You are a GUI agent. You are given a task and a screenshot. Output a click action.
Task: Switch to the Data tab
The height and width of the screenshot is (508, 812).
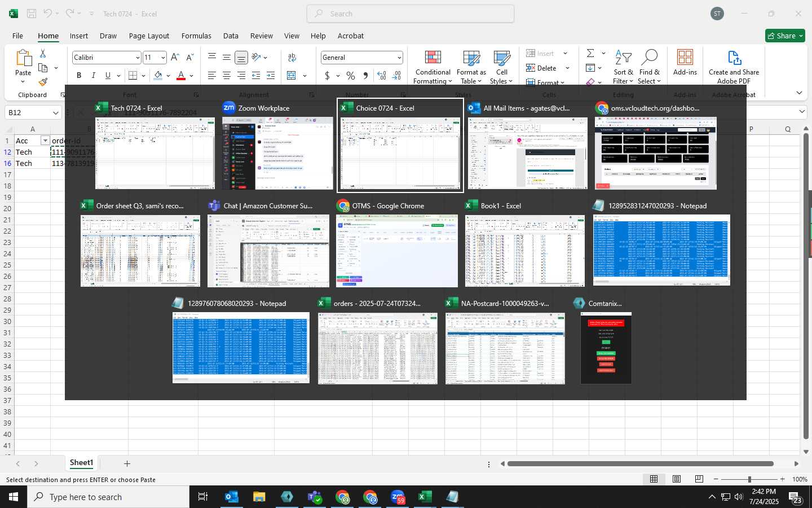(231, 36)
